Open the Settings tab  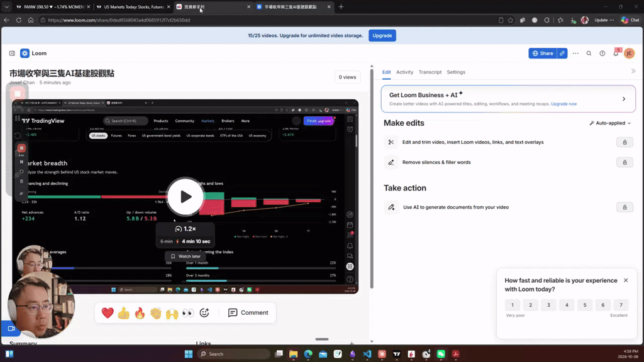point(456,72)
